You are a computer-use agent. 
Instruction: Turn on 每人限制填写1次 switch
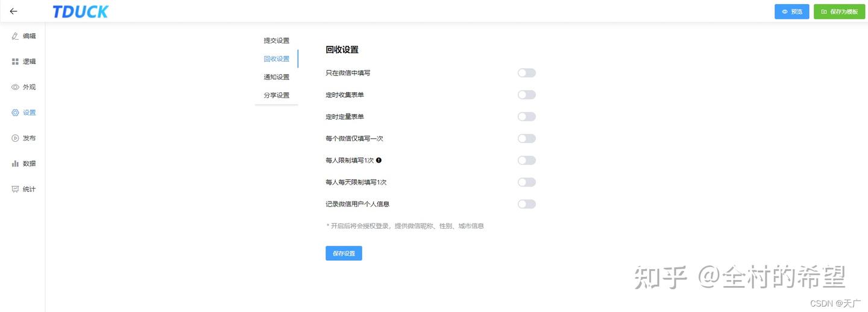(x=527, y=161)
